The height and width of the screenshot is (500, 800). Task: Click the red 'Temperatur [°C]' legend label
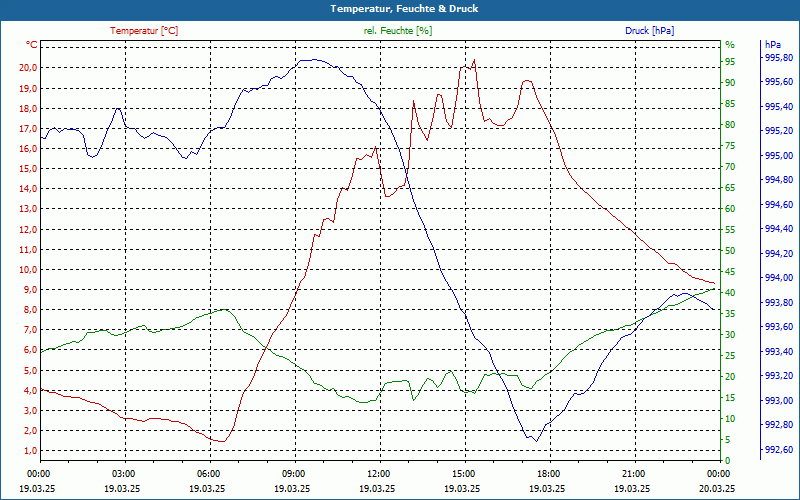click(x=144, y=31)
